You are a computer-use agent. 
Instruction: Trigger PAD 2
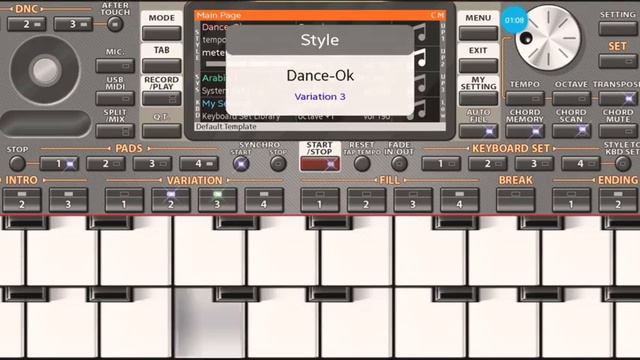click(x=106, y=164)
